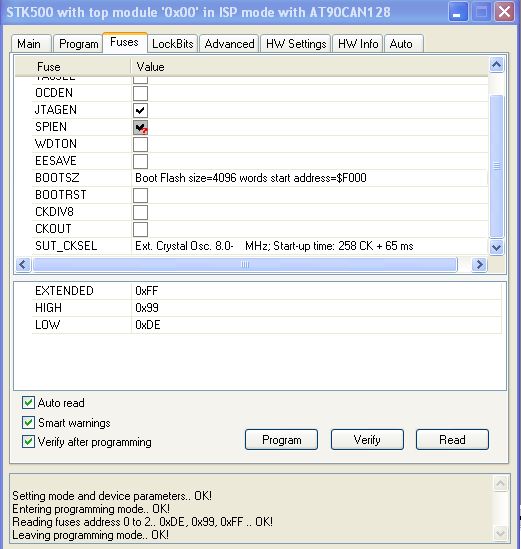Click the 'Leaving programming mode.. OK!' log line

[90, 535]
